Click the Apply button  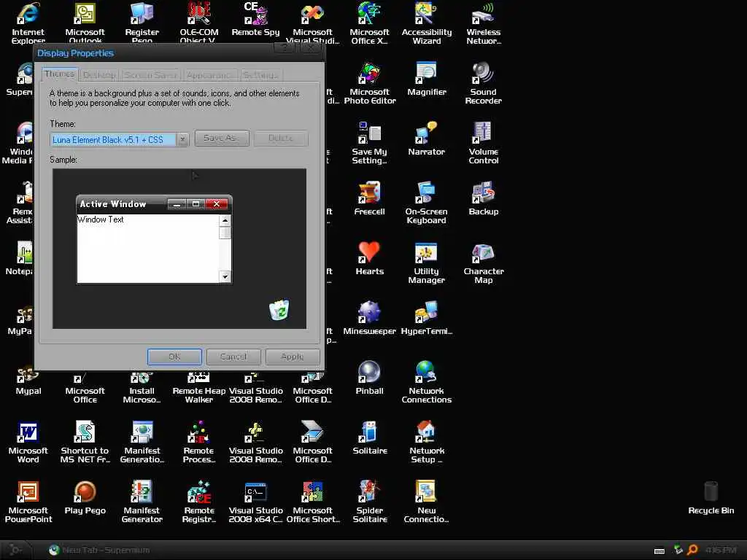coord(292,356)
